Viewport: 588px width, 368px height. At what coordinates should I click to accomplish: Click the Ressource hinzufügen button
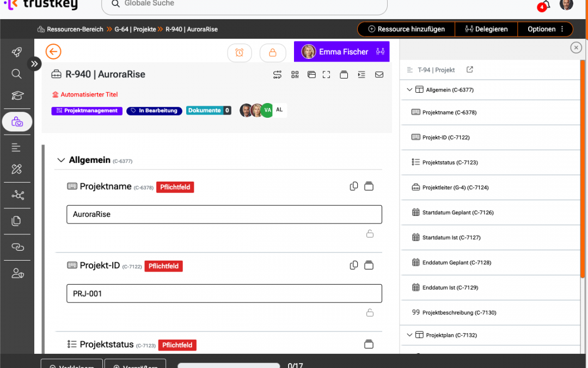406,29
